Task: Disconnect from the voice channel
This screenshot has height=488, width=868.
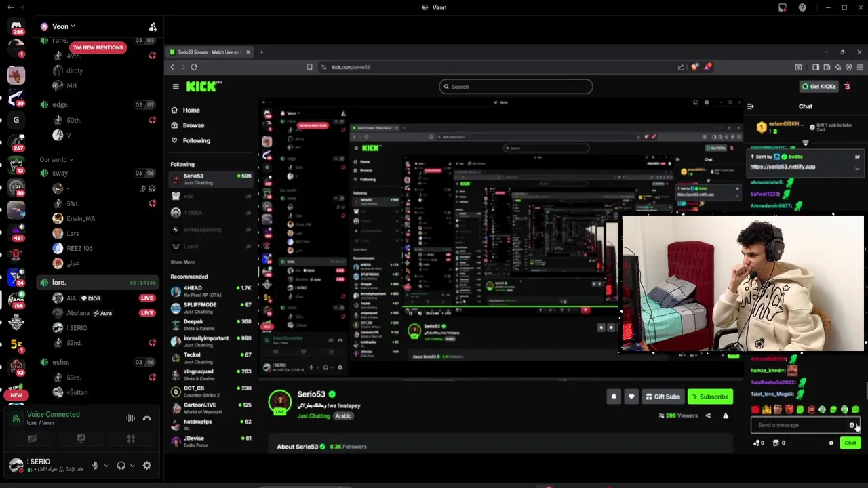Action: pyautogui.click(x=146, y=418)
